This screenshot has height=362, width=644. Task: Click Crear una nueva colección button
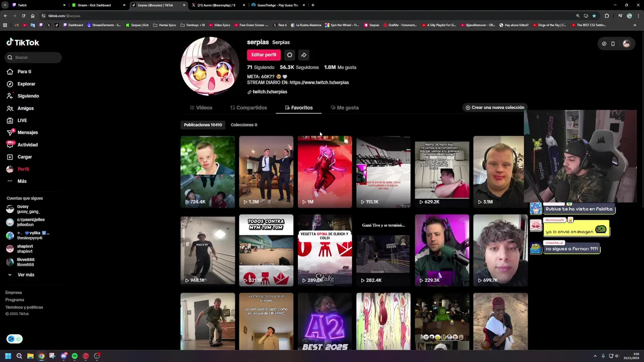pyautogui.click(x=495, y=108)
